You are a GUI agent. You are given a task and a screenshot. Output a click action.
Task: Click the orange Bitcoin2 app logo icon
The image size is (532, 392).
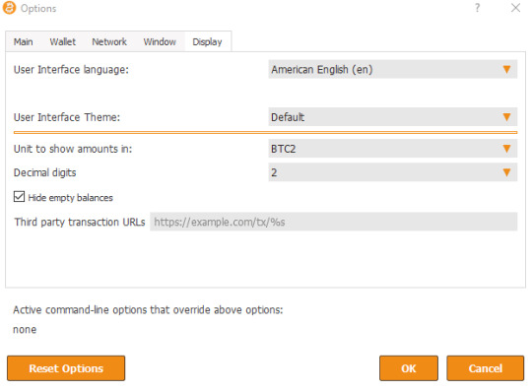pos(9,8)
